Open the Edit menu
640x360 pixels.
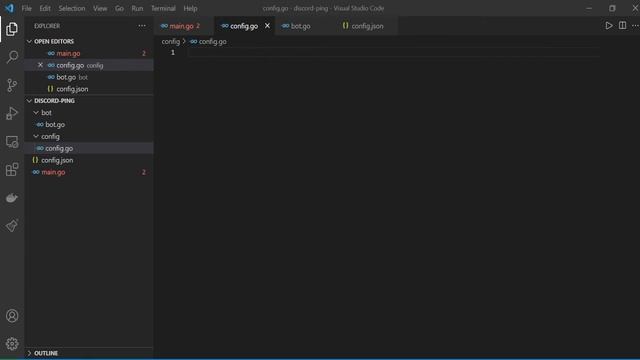45,8
